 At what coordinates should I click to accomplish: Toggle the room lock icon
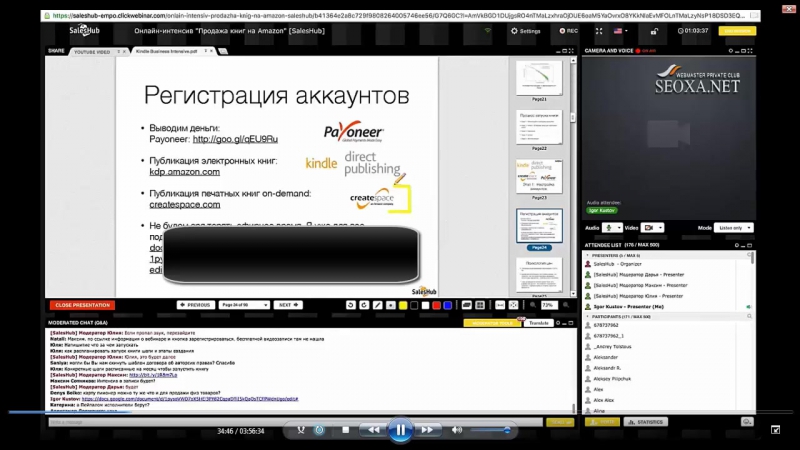(x=654, y=31)
